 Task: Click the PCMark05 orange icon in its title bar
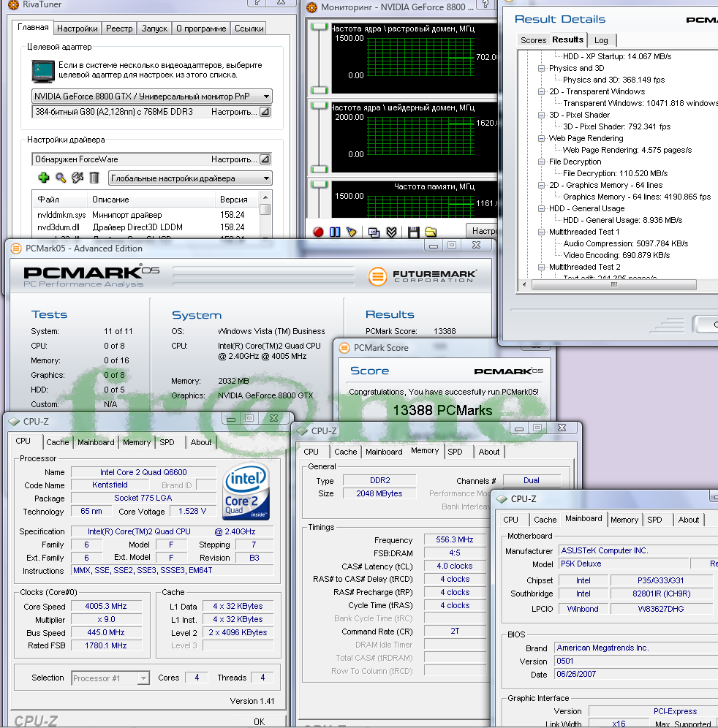pyautogui.click(x=16, y=249)
